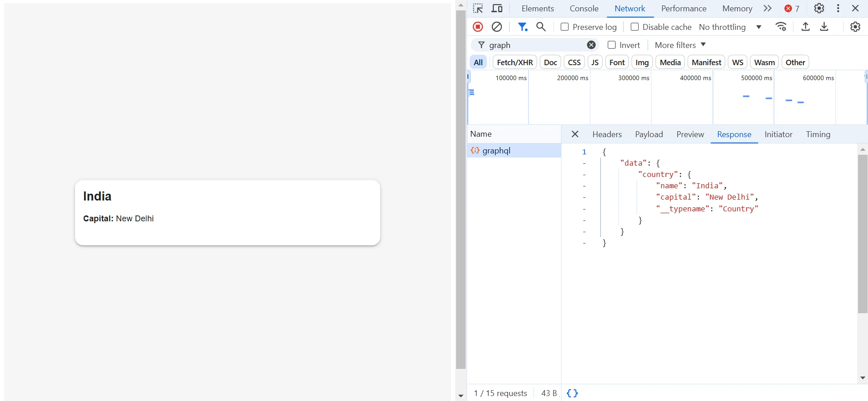Open DevTools settings gear
The height and width of the screenshot is (401, 868).
click(x=819, y=9)
